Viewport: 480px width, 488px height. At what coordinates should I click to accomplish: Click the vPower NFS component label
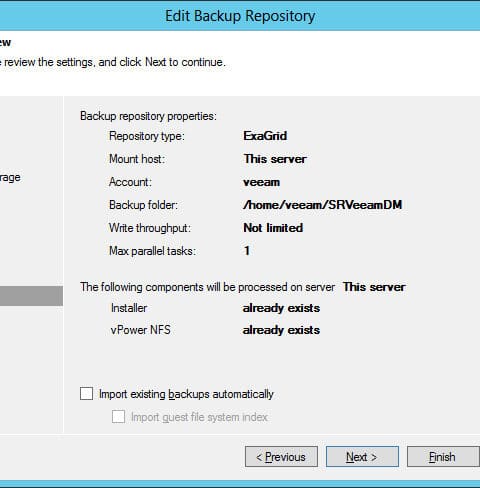pyautogui.click(x=140, y=330)
